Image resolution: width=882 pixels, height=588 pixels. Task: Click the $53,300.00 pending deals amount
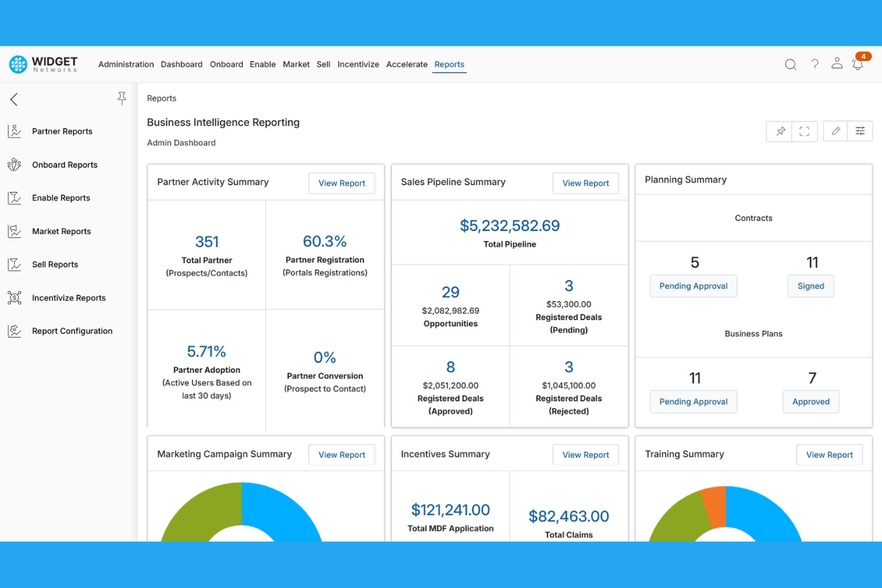[x=569, y=304]
